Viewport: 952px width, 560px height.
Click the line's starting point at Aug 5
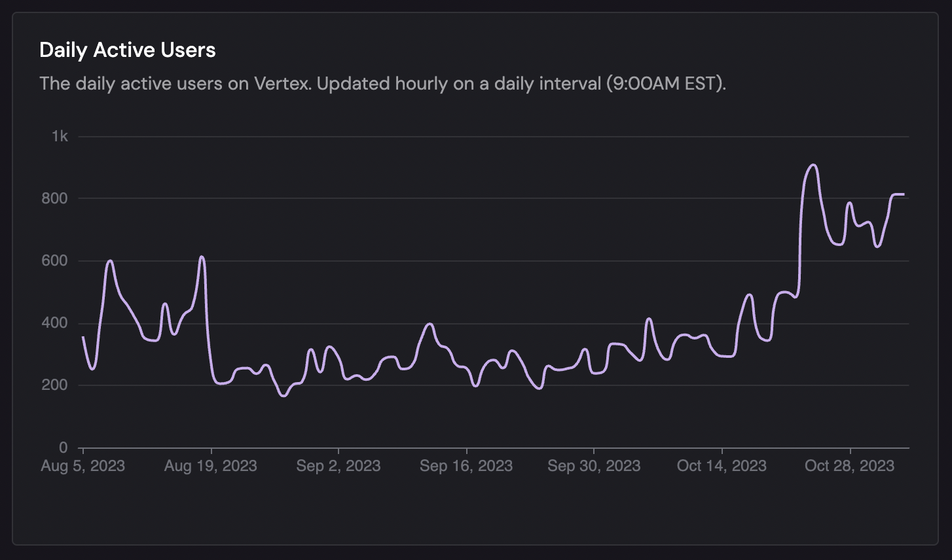click(x=83, y=337)
